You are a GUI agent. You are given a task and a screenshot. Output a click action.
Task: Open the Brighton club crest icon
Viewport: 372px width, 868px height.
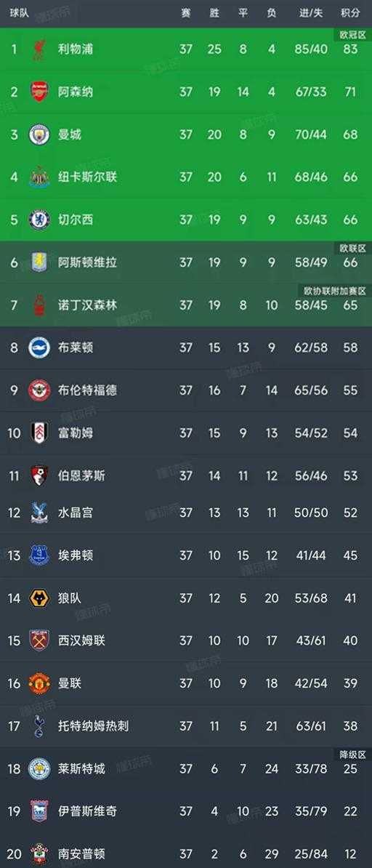coord(39,347)
